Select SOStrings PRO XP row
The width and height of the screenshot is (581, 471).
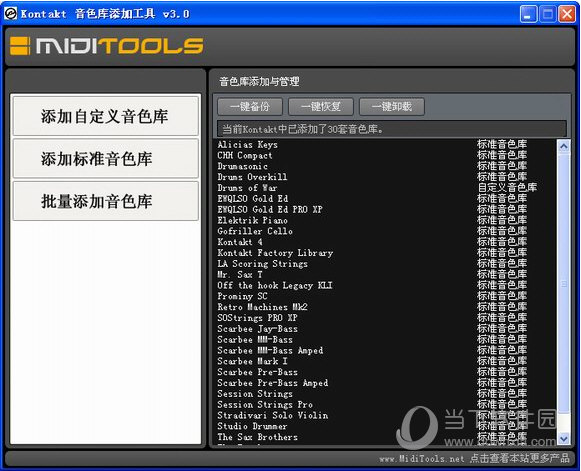[385, 318]
